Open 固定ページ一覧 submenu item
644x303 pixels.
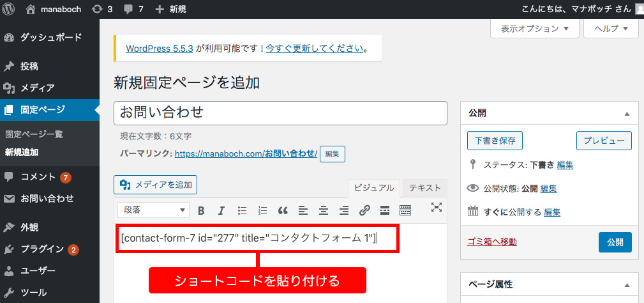[x=34, y=134]
